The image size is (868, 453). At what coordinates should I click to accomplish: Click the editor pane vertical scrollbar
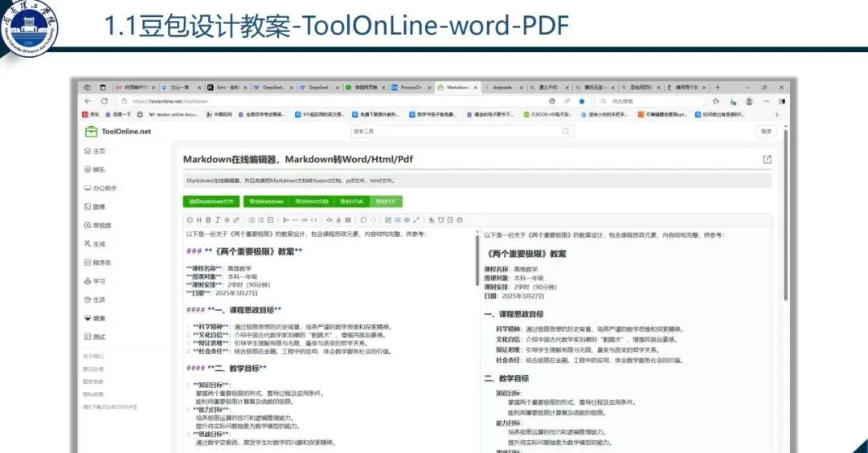pyautogui.click(x=477, y=259)
